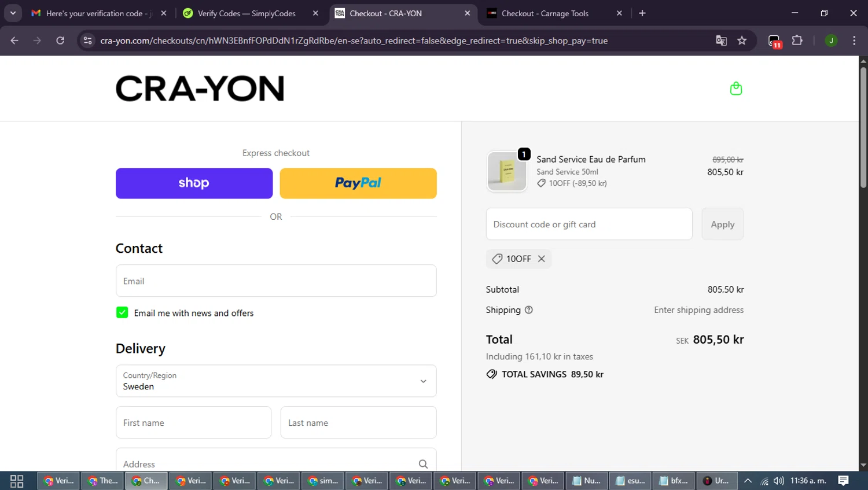
Task: Click the taskbar clock 11:36 a. m.
Action: (x=808, y=481)
